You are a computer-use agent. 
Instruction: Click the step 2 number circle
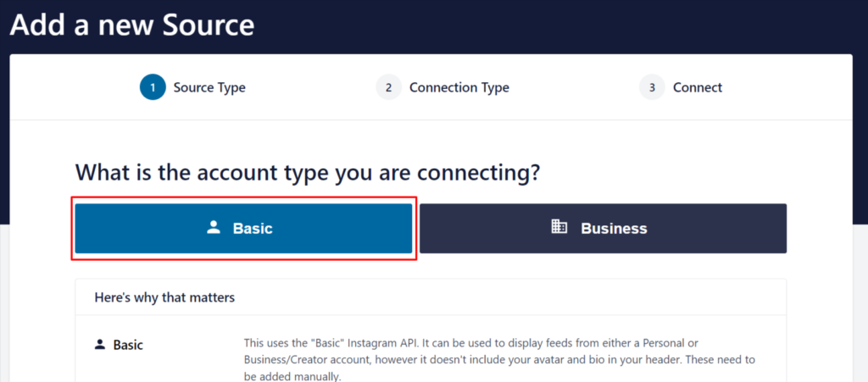pyautogui.click(x=388, y=87)
